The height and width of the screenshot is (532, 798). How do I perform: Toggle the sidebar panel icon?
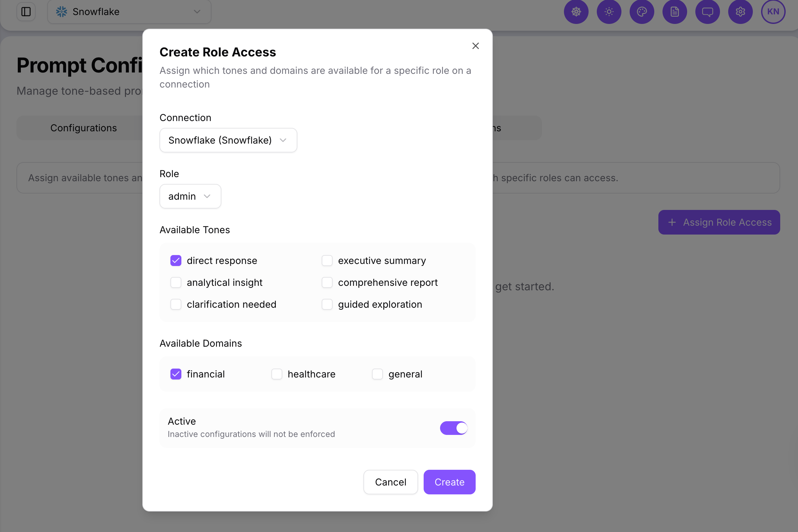(26, 12)
